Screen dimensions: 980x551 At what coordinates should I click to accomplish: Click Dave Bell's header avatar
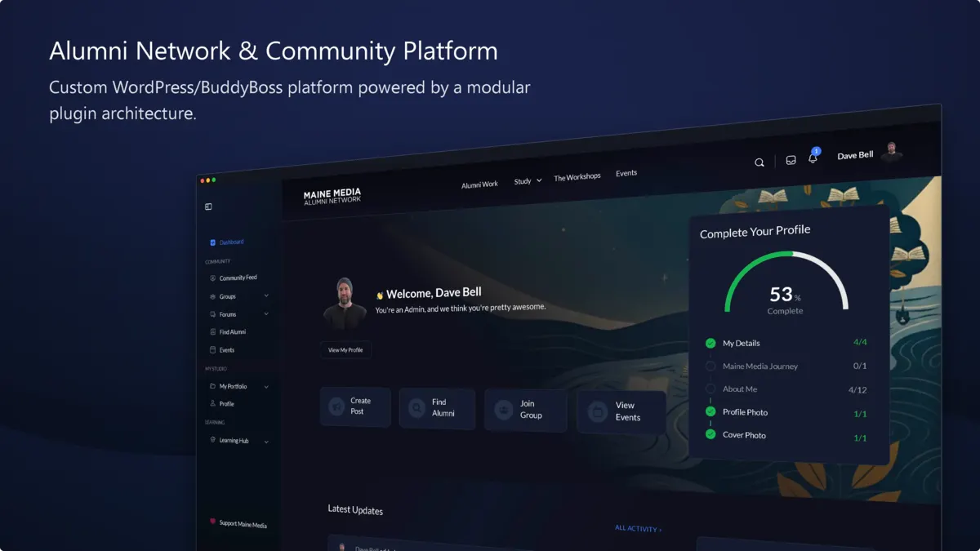click(892, 152)
